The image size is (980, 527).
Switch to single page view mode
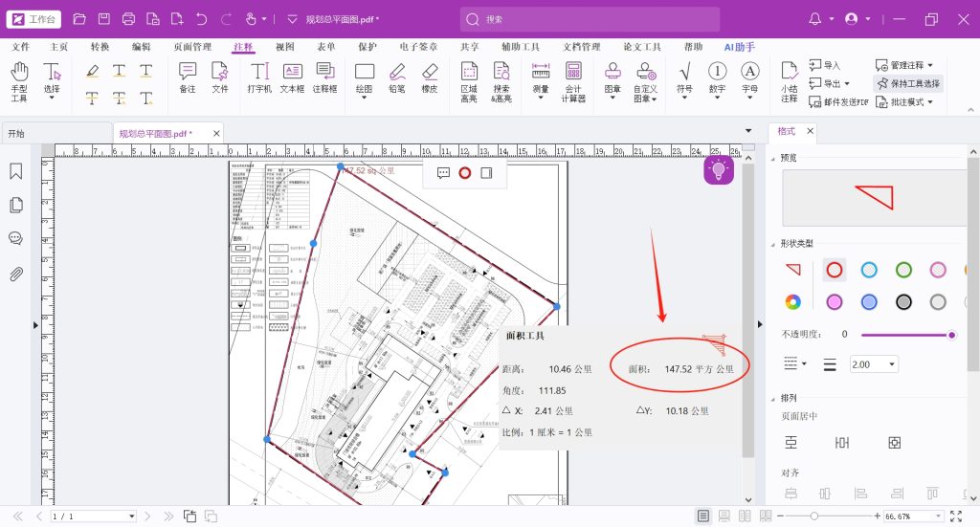point(703,516)
